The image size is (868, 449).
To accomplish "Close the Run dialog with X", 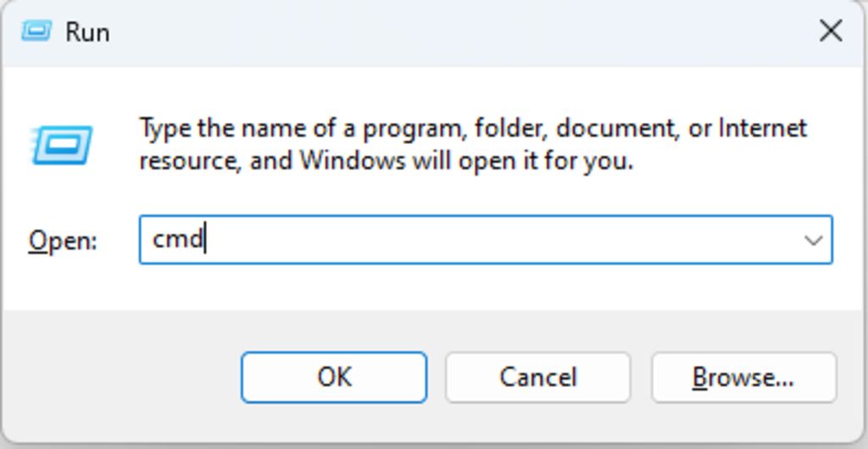I will 830,31.
